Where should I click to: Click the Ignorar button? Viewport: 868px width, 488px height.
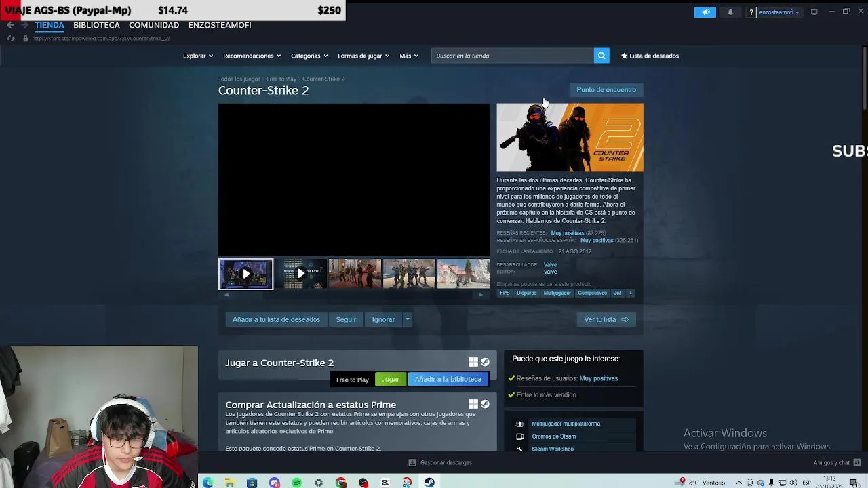pos(383,319)
